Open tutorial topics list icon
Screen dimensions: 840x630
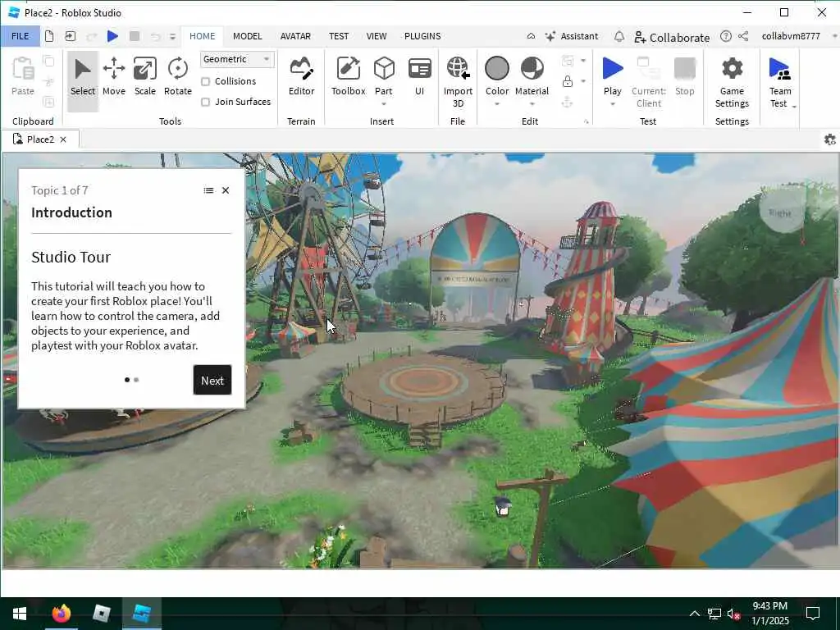208,190
